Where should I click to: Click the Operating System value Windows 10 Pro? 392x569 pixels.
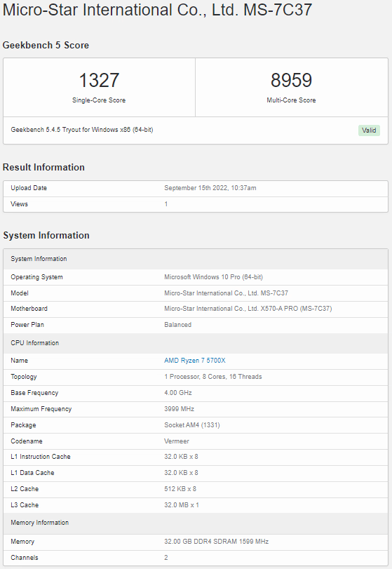[214, 277]
